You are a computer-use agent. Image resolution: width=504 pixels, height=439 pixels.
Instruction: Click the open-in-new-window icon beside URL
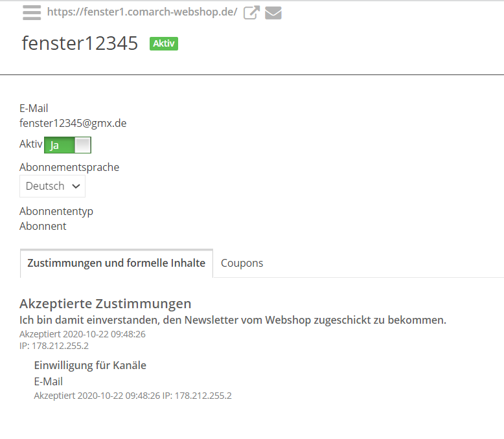point(251,13)
